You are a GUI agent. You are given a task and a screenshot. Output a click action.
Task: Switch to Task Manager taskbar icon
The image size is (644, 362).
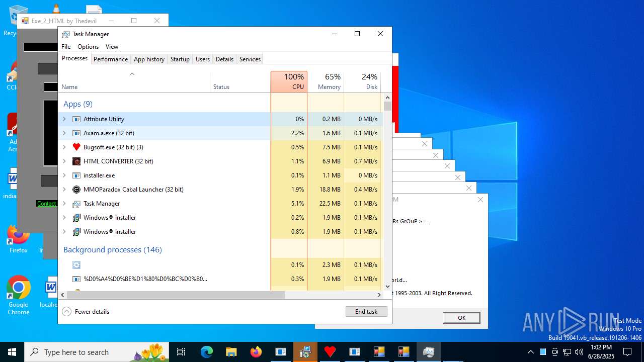point(429,352)
